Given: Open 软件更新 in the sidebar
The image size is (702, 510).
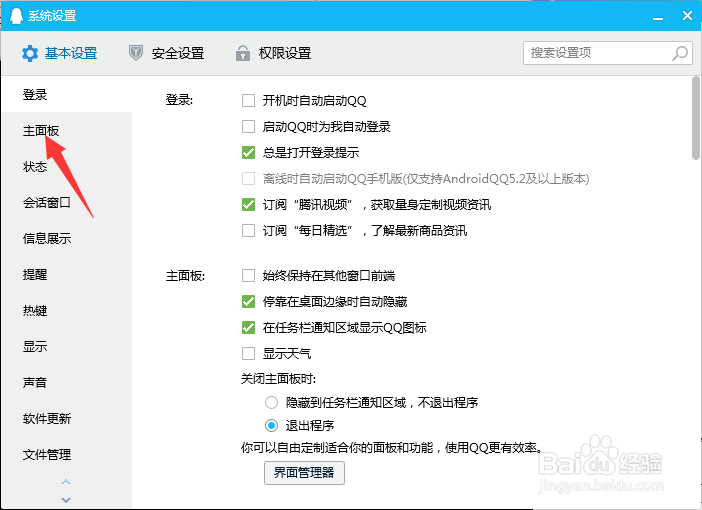Looking at the screenshot, I should (47, 419).
